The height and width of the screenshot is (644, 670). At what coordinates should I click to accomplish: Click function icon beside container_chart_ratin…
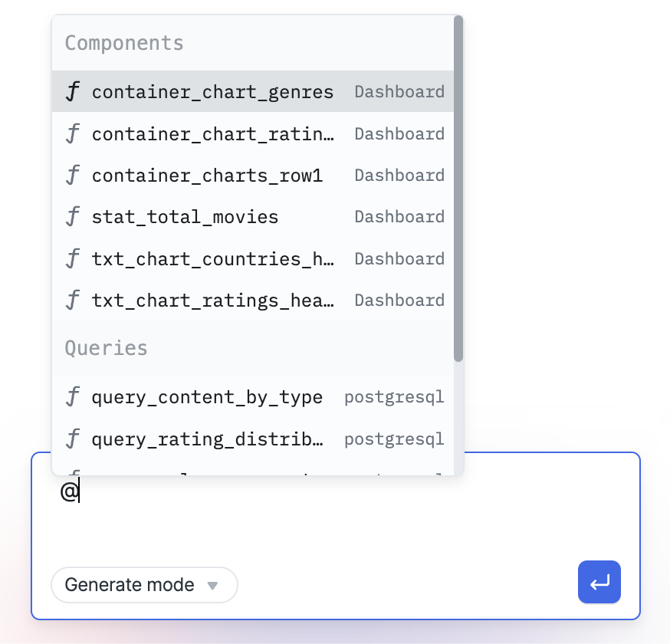73,133
